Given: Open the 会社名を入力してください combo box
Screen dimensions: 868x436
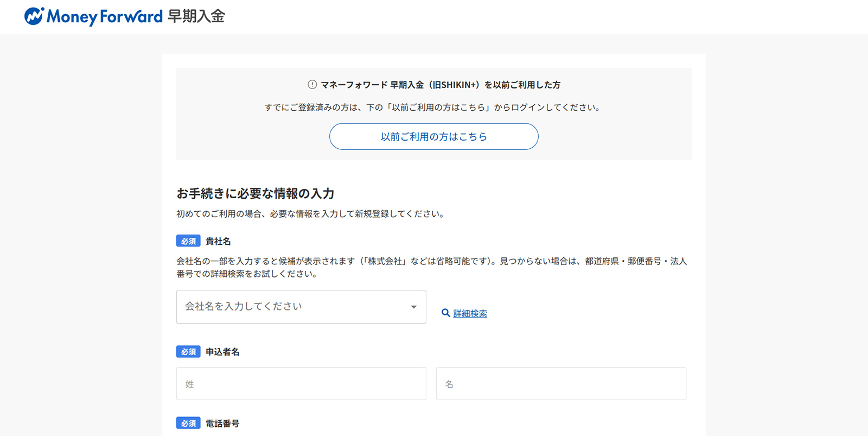Looking at the screenshot, I should click(x=301, y=307).
